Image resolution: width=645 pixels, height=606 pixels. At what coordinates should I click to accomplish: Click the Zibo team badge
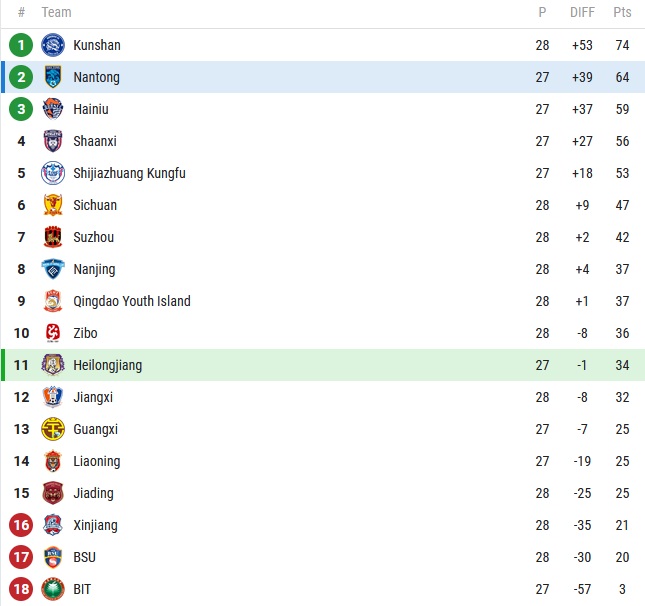point(53,333)
